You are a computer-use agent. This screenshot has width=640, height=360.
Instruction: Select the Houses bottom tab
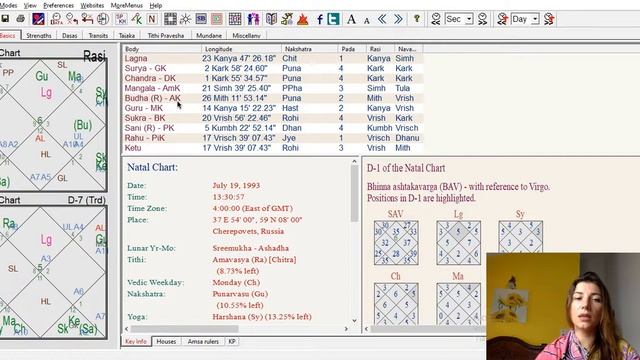click(166, 342)
